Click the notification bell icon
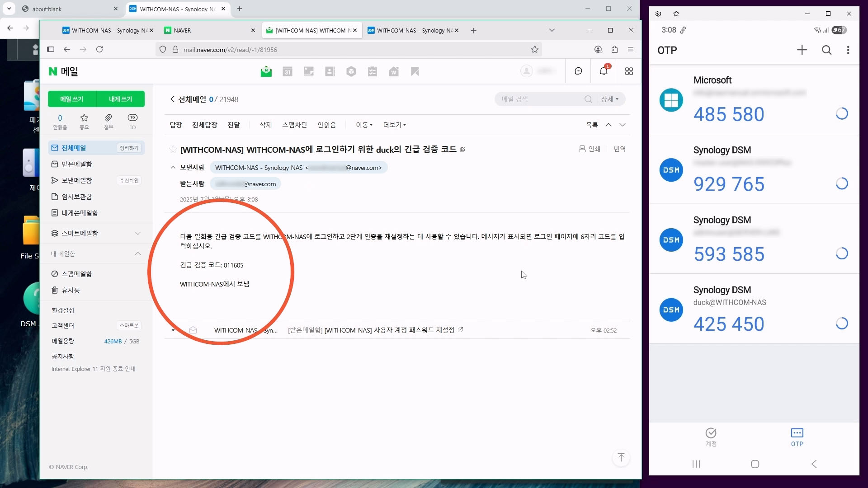Image resolution: width=868 pixels, height=488 pixels. pos(604,71)
